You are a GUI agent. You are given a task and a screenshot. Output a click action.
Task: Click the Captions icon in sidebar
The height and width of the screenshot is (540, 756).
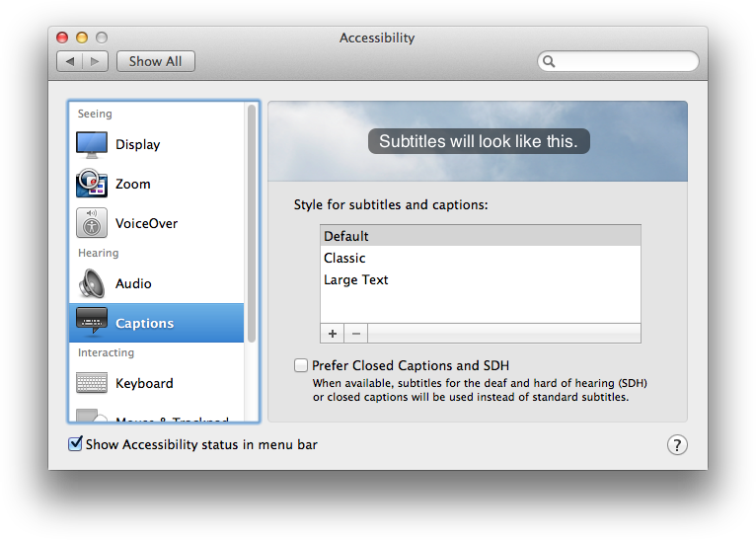92,323
